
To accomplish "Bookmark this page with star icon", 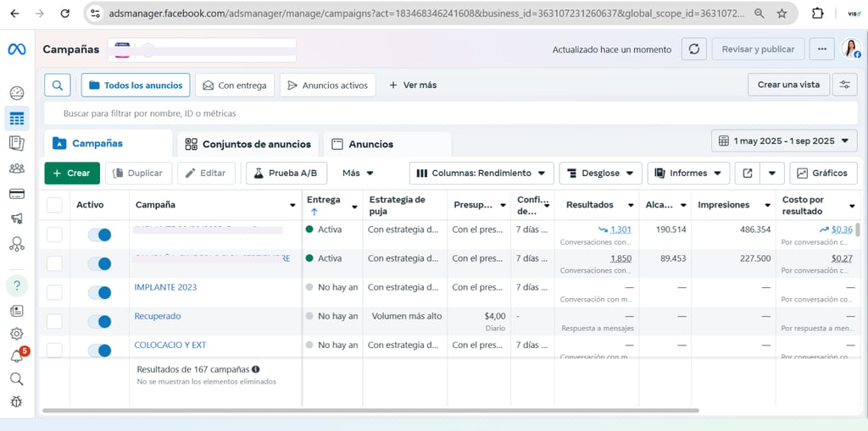I will (x=782, y=14).
